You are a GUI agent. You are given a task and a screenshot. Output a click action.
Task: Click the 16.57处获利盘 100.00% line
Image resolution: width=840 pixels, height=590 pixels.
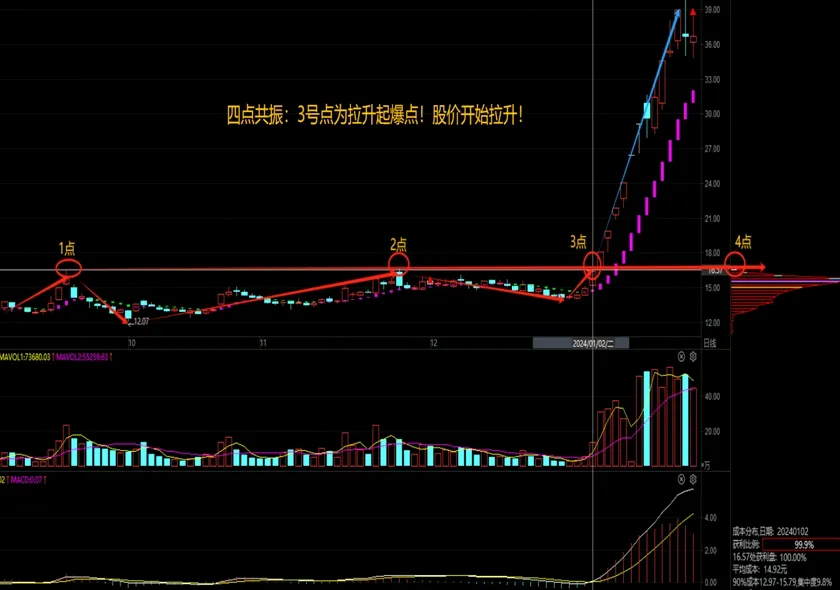769,557
